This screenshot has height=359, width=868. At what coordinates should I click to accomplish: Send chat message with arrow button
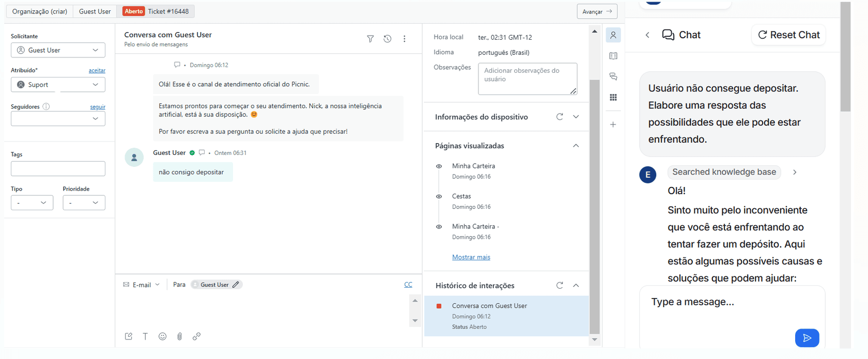[807, 338]
